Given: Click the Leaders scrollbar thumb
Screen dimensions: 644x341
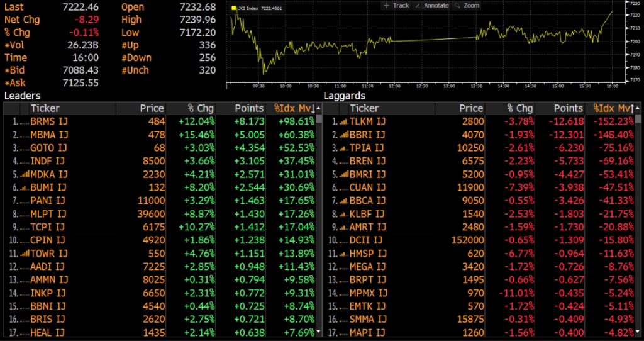Looking at the screenshot, I should (x=319, y=119).
